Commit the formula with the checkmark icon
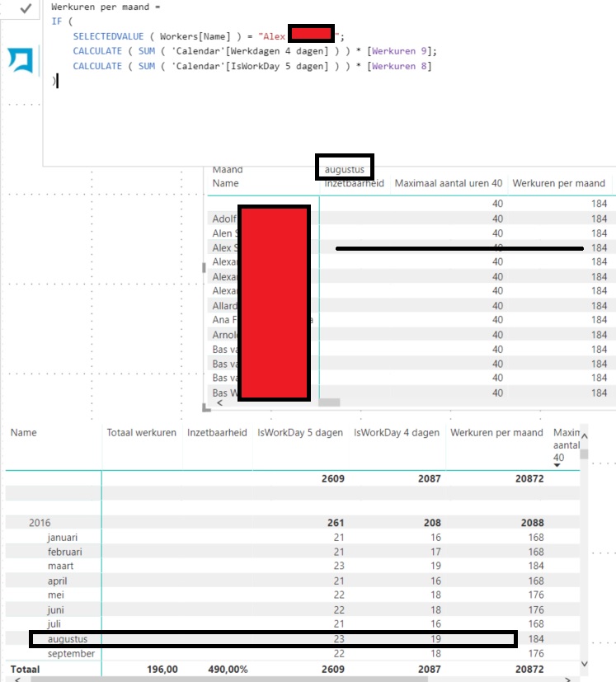 (26, 7)
